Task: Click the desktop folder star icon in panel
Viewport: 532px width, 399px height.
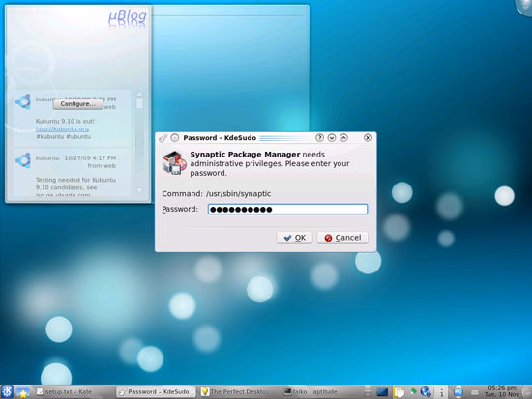Action: tap(23, 392)
